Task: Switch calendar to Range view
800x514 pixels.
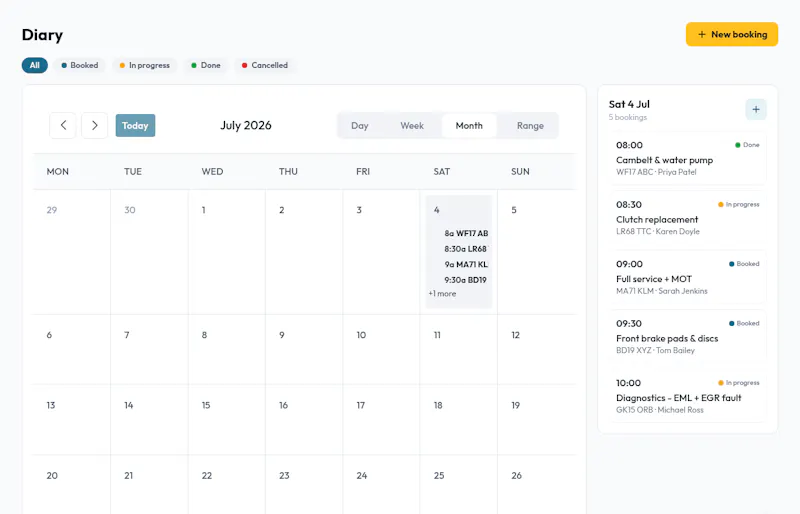Action: [x=530, y=126]
